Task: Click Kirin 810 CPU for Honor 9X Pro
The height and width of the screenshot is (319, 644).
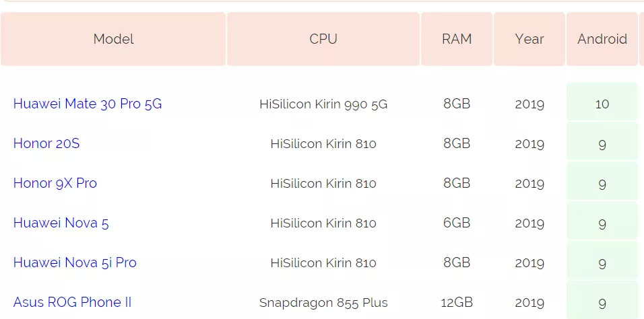Action: (323, 184)
